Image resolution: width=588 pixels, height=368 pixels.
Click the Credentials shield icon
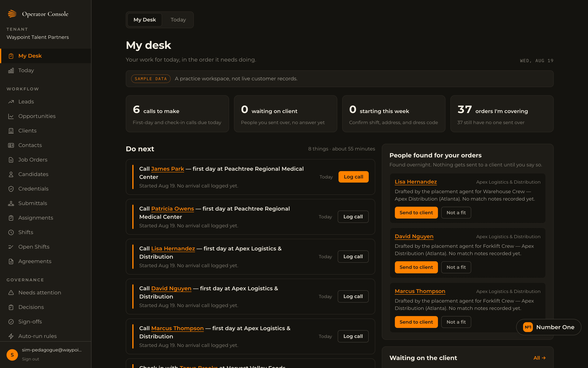click(x=11, y=189)
